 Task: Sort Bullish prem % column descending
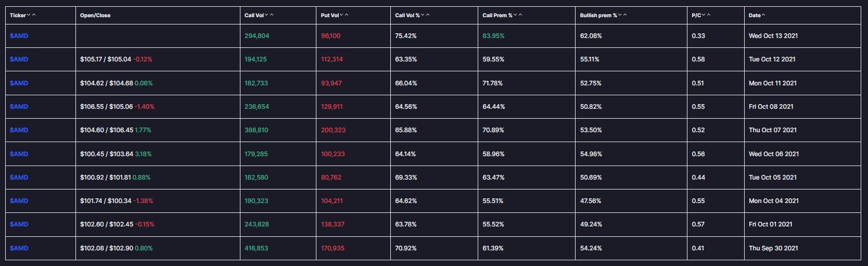[x=620, y=15]
